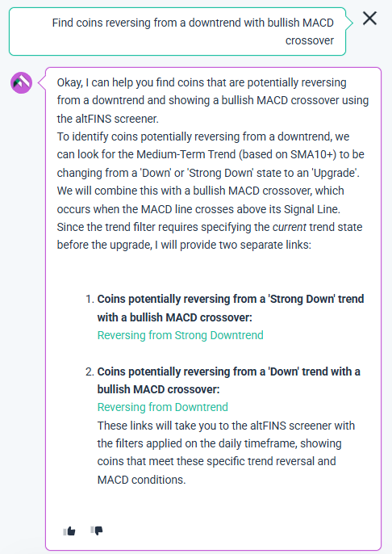This screenshot has width=392, height=554.
Task: Click list number 1 marker
Action: 90,300
